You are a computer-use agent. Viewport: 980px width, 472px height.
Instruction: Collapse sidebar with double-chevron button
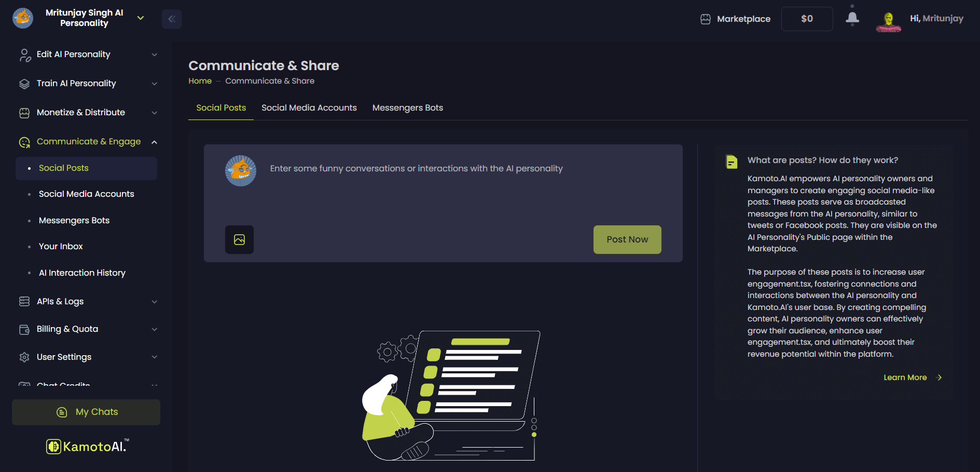click(x=172, y=19)
